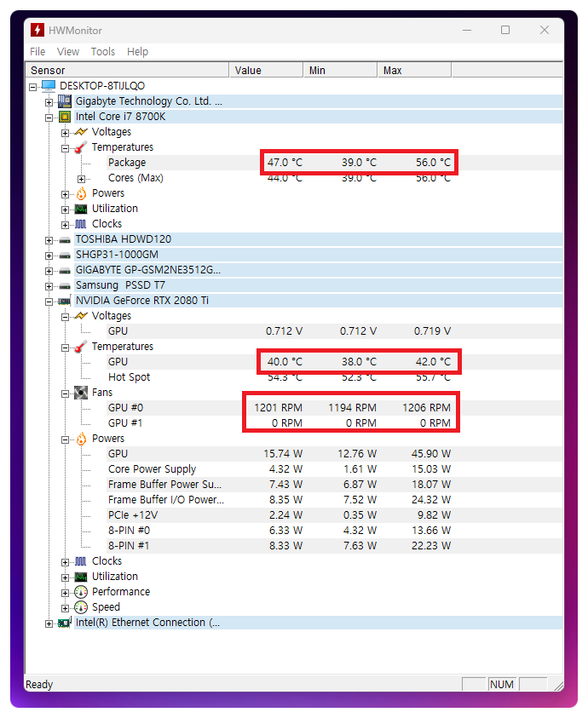Click the Intel Ethernet network card icon
588x718 pixels.
[x=65, y=623]
